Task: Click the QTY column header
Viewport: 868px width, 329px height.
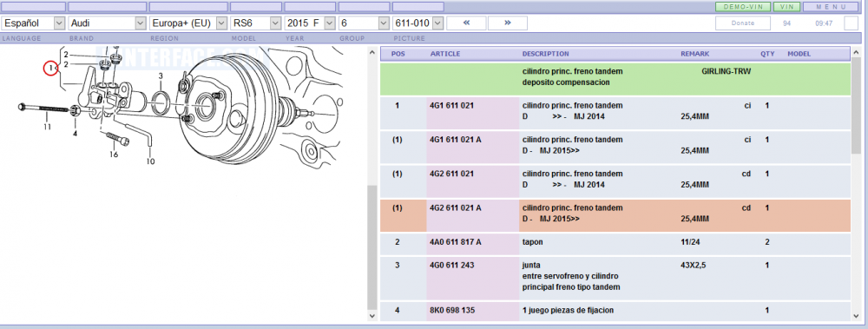Action: [767, 55]
